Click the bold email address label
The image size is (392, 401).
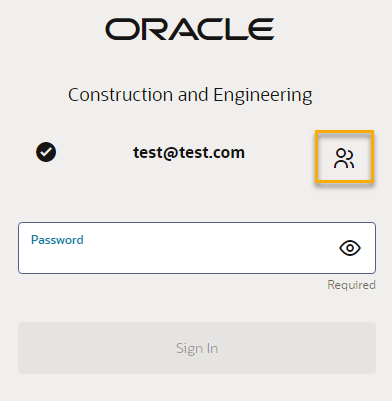click(x=189, y=152)
